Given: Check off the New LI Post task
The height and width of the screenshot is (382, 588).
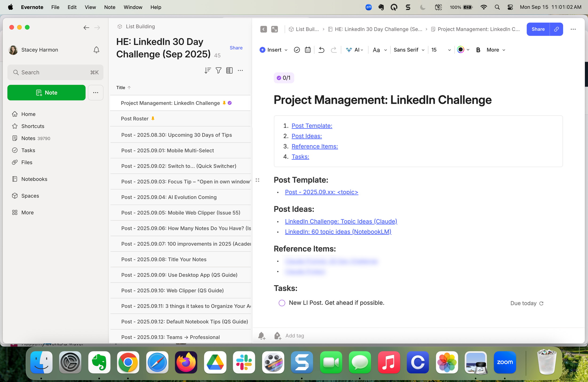Looking at the screenshot, I should (x=282, y=303).
